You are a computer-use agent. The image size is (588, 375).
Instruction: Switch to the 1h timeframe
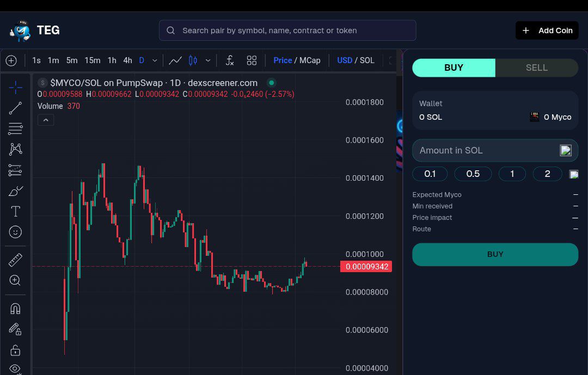tap(112, 60)
